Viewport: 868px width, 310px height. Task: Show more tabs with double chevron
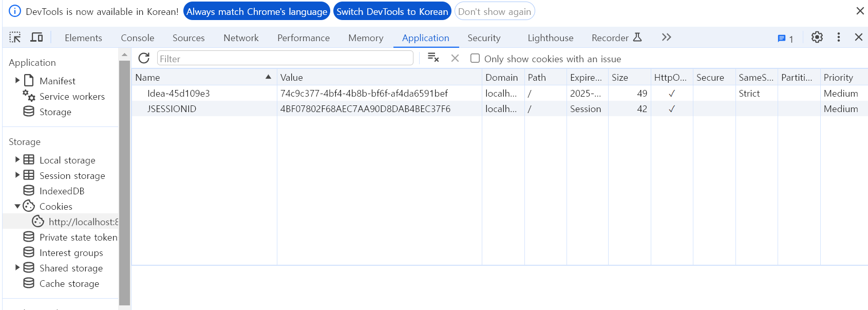point(666,37)
